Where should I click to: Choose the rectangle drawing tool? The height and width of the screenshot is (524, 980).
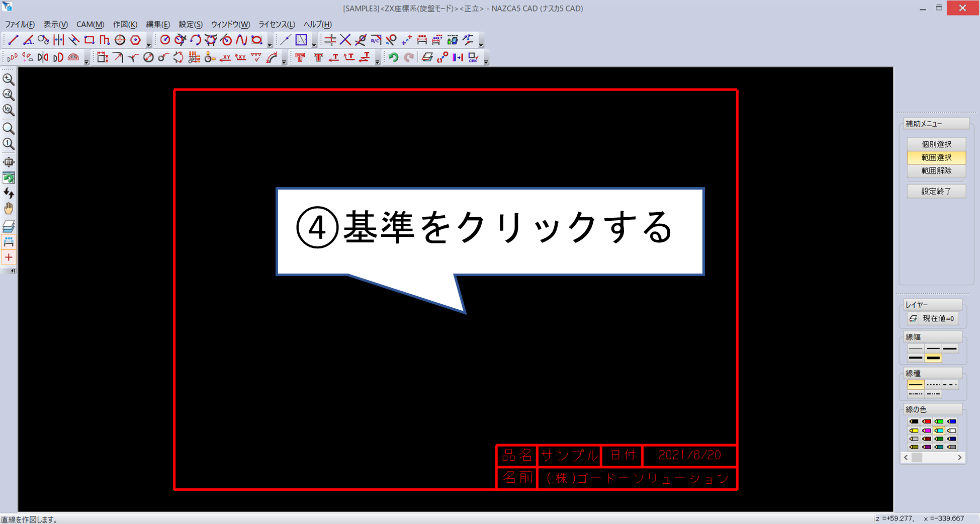coord(90,40)
